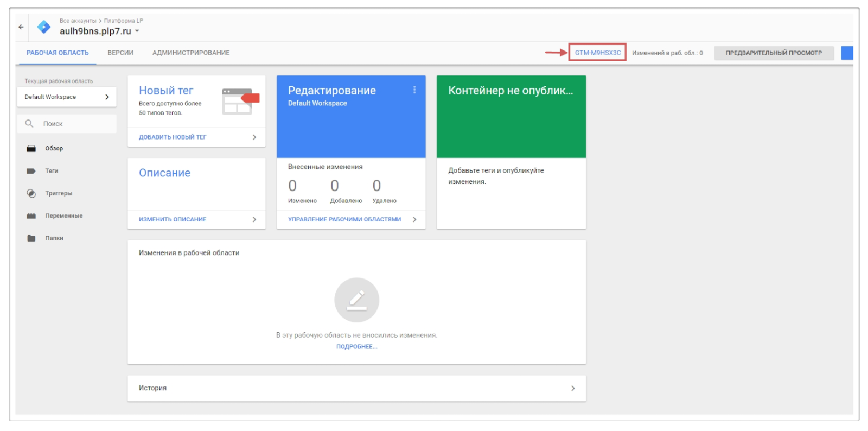Open three-dot menu on Редактирование card
Screen dimensions: 868x431
pyautogui.click(x=414, y=90)
